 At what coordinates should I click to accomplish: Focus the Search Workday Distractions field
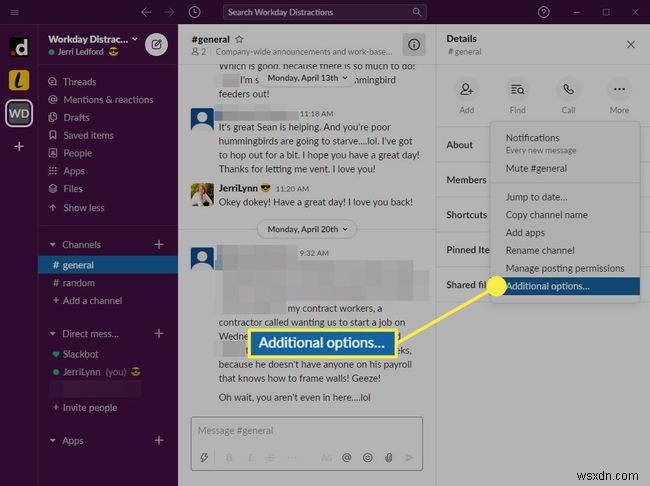click(x=325, y=12)
